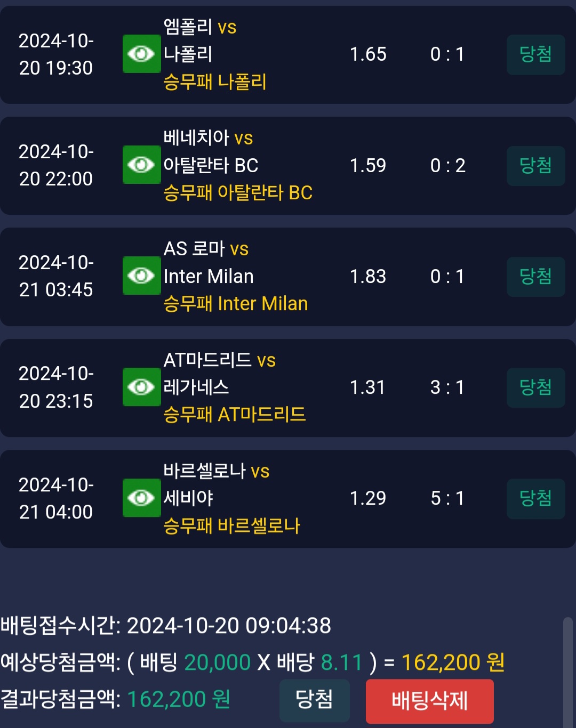Click eye icon for 엠폴리 vs 나폴리 match
Image resolution: width=576 pixels, height=728 pixels.
point(141,54)
